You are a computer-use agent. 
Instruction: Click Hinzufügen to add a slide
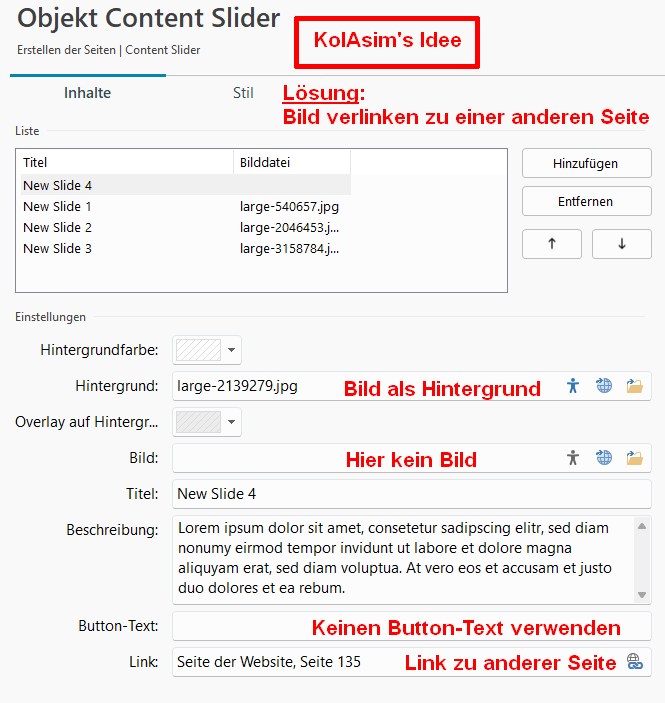pyautogui.click(x=587, y=163)
